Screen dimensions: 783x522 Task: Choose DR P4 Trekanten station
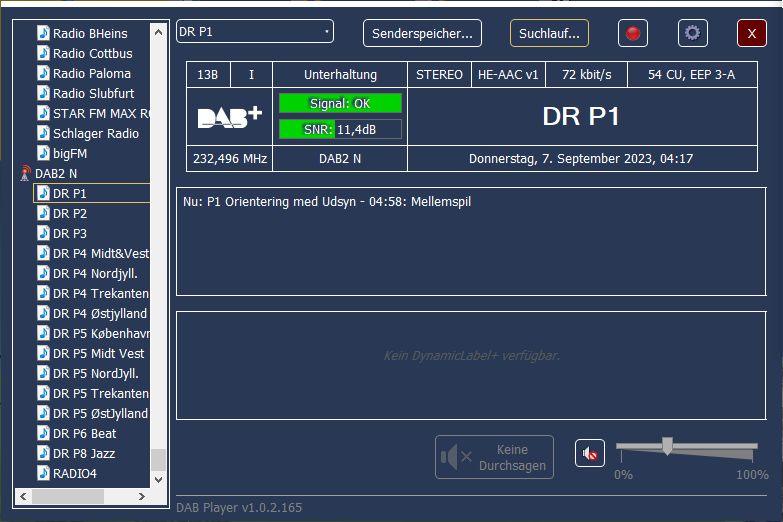101,293
